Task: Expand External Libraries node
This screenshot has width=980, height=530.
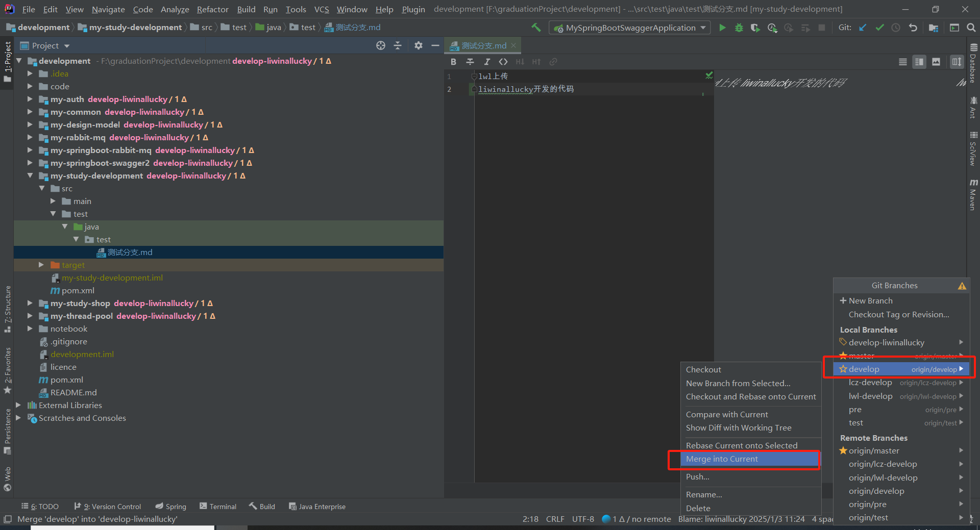Action: tap(18, 405)
